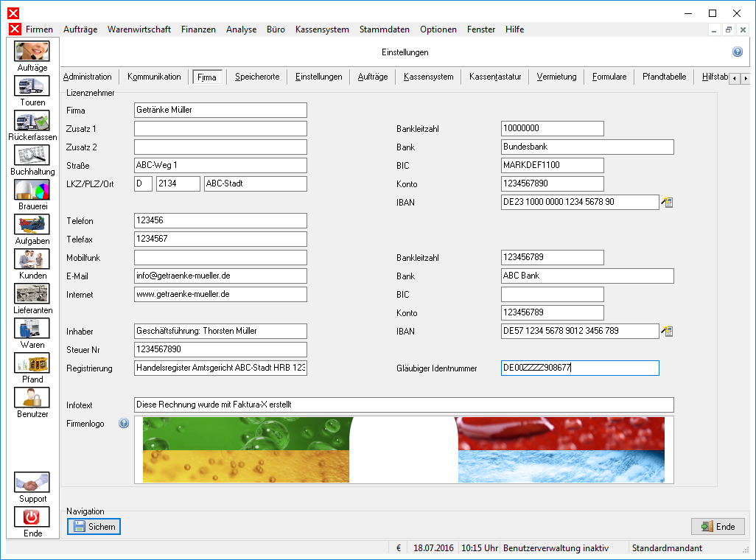Screen dimensions: 756x560
Task: Open the Firmen menu
Action: pyautogui.click(x=39, y=29)
